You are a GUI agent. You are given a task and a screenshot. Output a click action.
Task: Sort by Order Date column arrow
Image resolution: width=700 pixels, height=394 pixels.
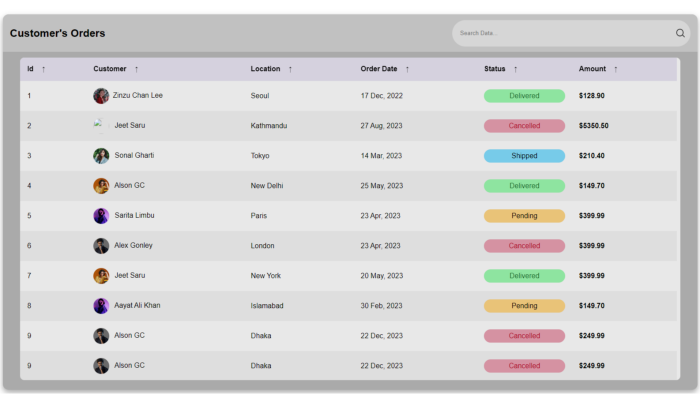point(407,69)
